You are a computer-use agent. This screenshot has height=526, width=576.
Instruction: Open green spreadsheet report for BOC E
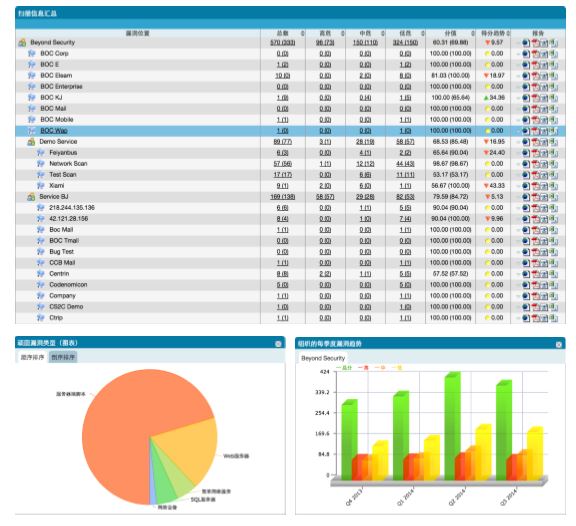(554, 65)
